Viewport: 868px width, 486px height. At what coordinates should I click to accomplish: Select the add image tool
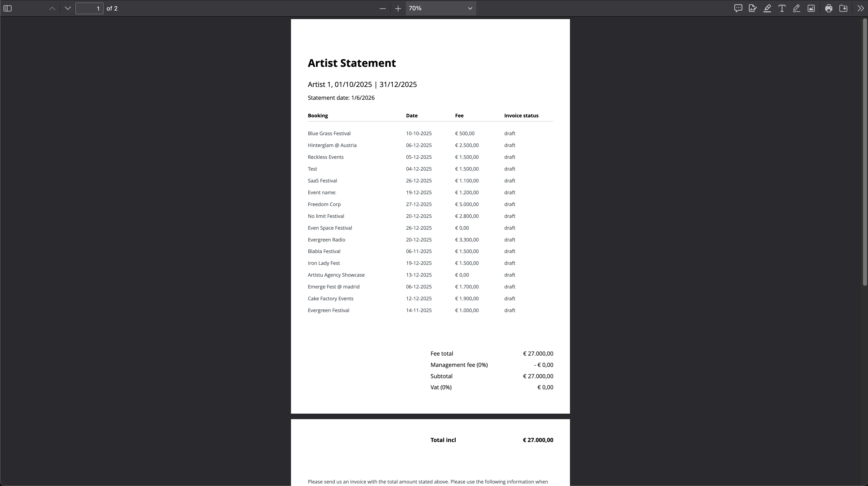(x=811, y=9)
